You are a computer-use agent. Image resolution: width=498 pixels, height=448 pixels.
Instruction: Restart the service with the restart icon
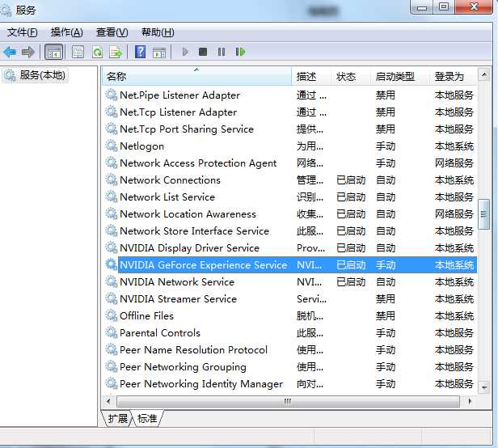point(240,52)
